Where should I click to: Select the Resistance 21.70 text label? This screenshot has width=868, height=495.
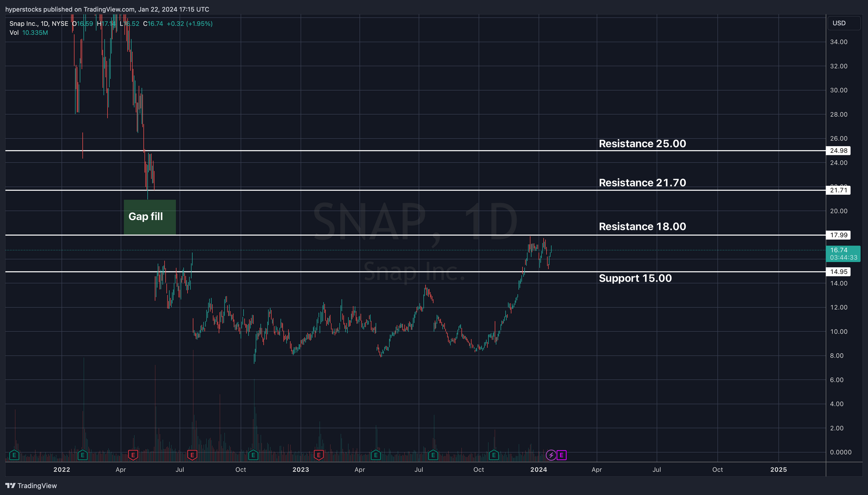point(642,183)
